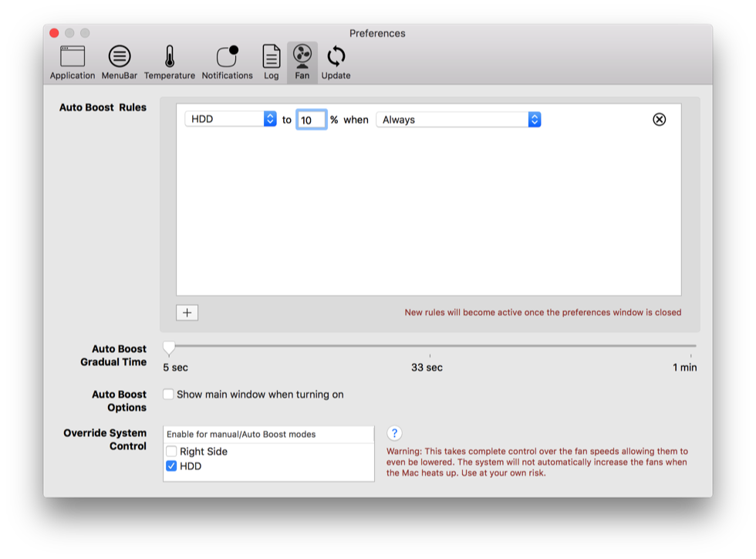This screenshot has height=559, width=756.
Task: Enable Show main window when turning on
Action: coord(168,395)
